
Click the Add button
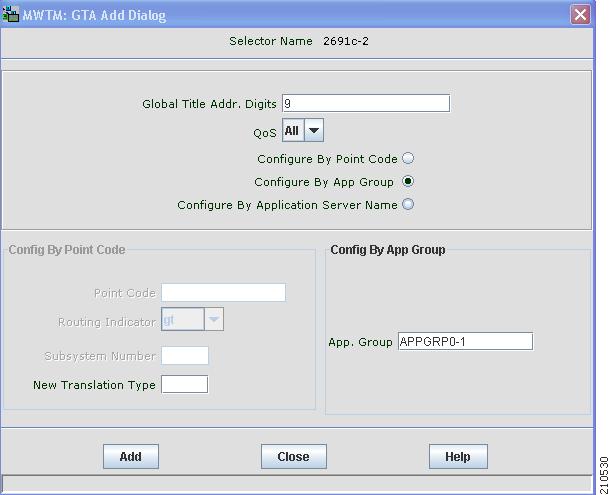(131, 457)
